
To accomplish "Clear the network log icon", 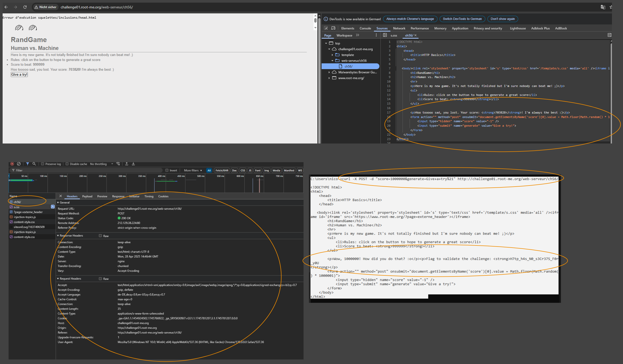I will click(19, 164).
